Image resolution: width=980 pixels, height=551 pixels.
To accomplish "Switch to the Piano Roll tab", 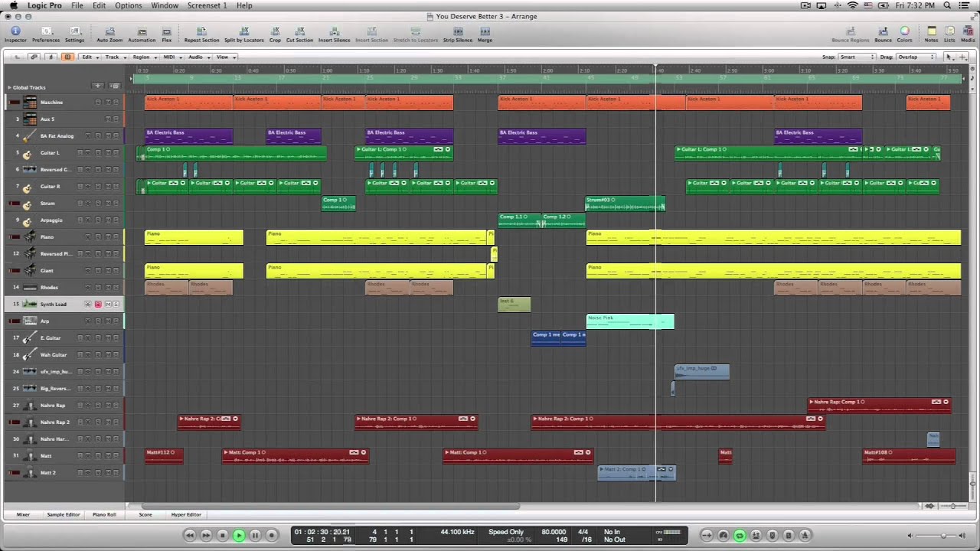I will click(104, 514).
